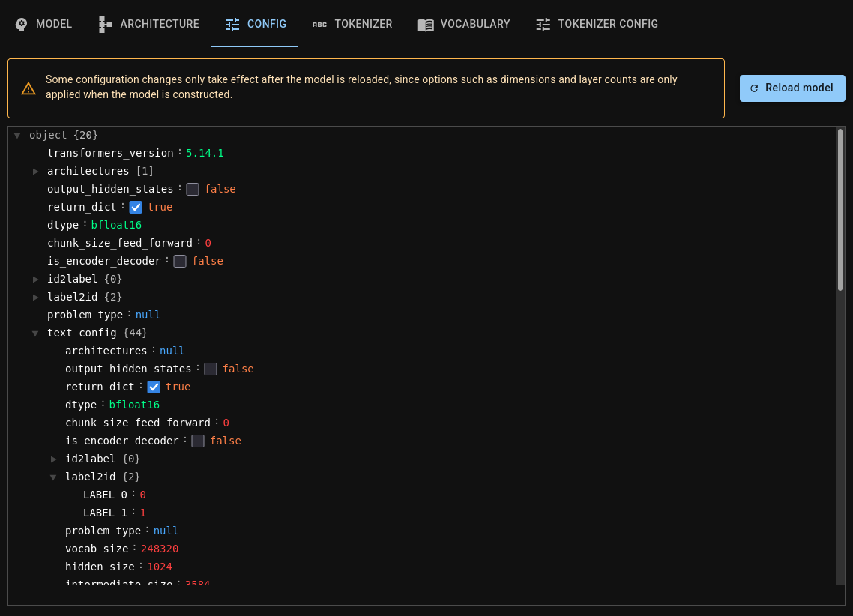Viewport: 853px width, 616px height.
Task: Click text_config problem_type null value
Action: pos(166,531)
